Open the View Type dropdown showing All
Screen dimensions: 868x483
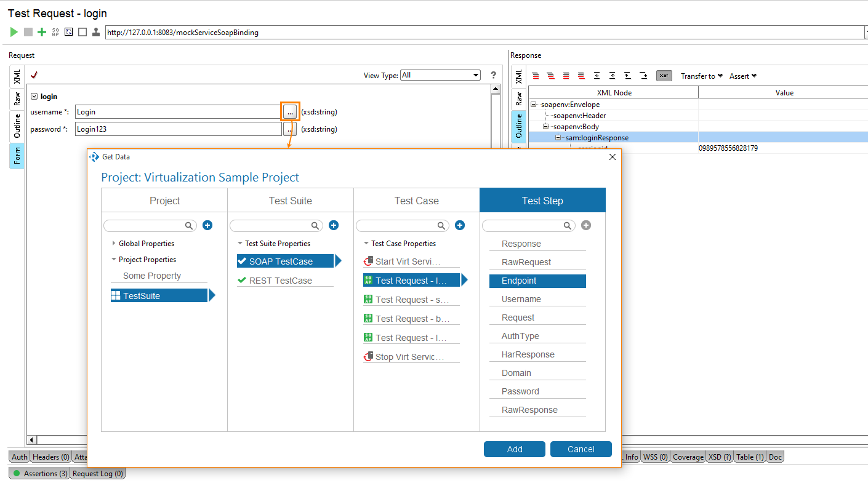pos(440,75)
